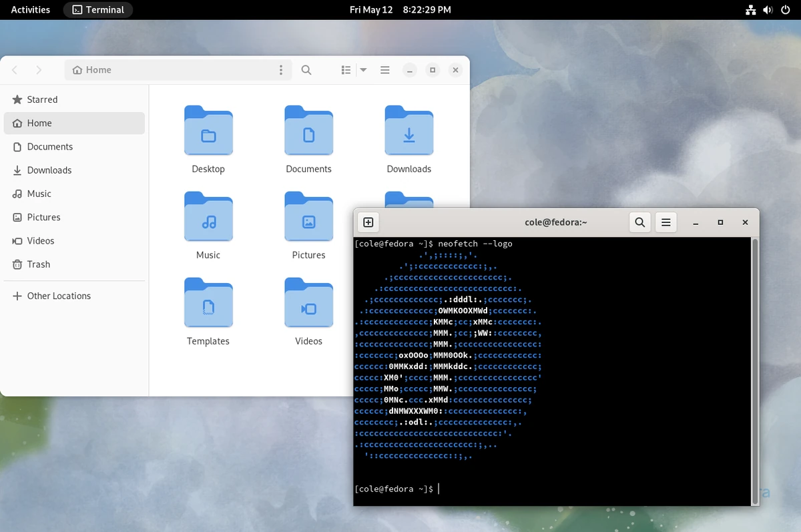Open the terminal hamburger menu
801x532 pixels.
(665, 222)
